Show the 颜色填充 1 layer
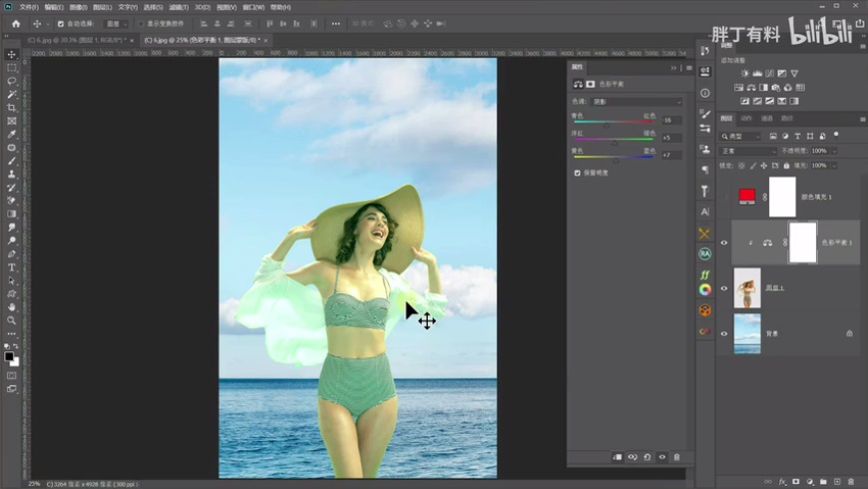 724,197
